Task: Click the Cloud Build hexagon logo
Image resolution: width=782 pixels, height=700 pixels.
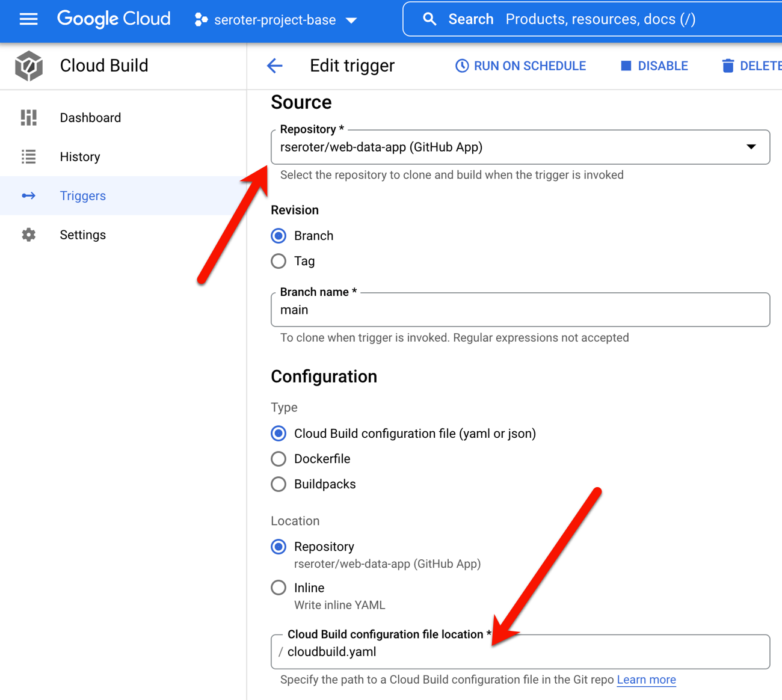Action: [29, 66]
